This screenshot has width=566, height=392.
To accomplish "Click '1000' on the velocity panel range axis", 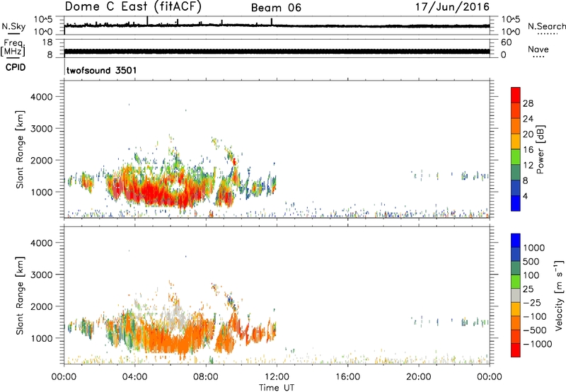I will (x=42, y=338).
